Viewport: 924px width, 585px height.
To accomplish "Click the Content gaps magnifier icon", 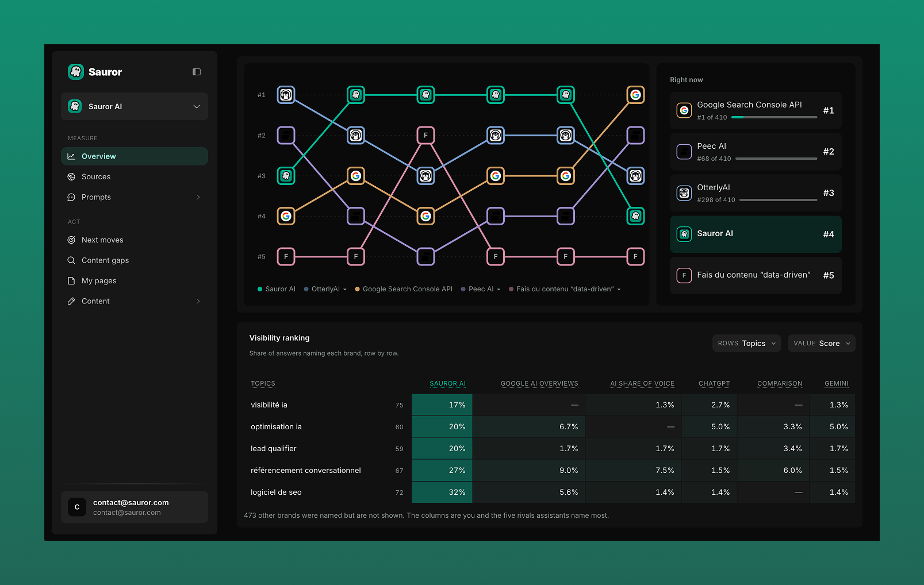I will click(x=71, y=260).
